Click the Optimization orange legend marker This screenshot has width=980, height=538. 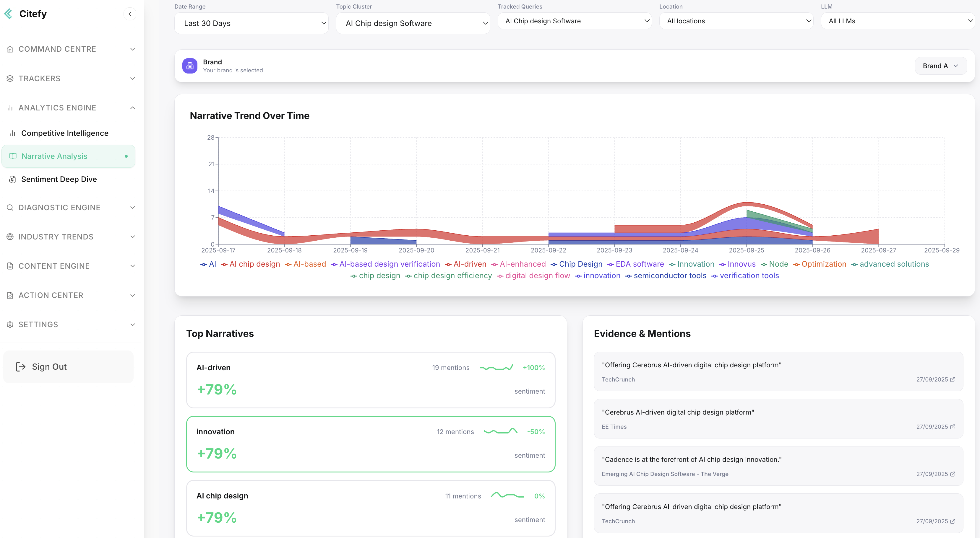(x=796, y=264)
